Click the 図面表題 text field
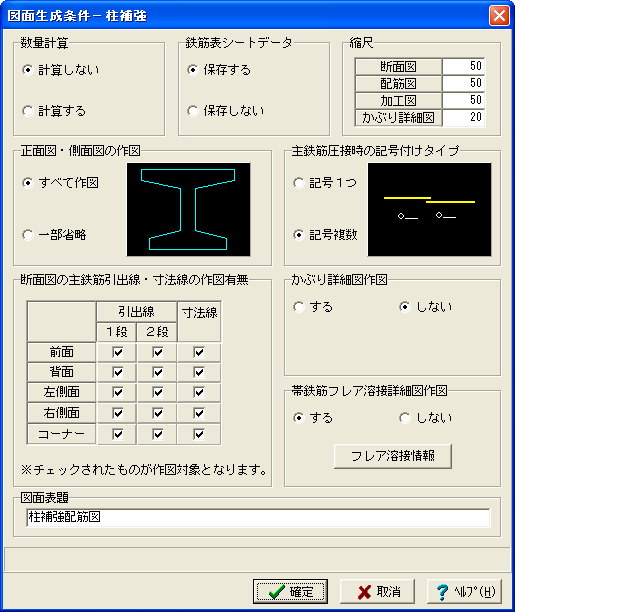 [x=258, y=517]
